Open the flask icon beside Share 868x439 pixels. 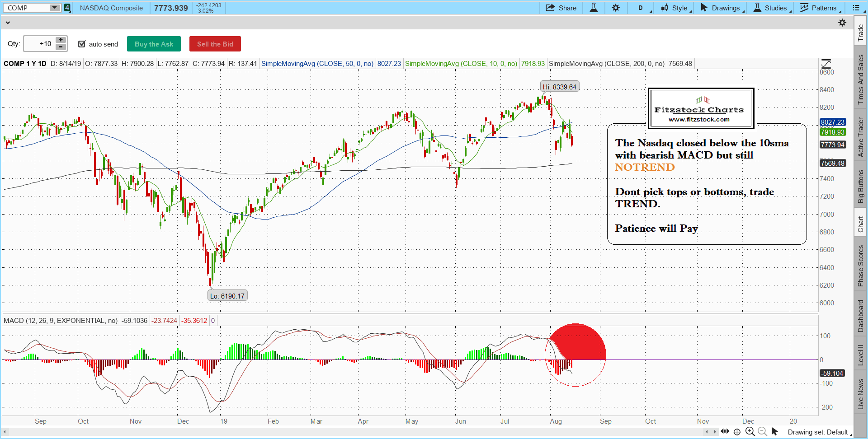coord(594,8)
